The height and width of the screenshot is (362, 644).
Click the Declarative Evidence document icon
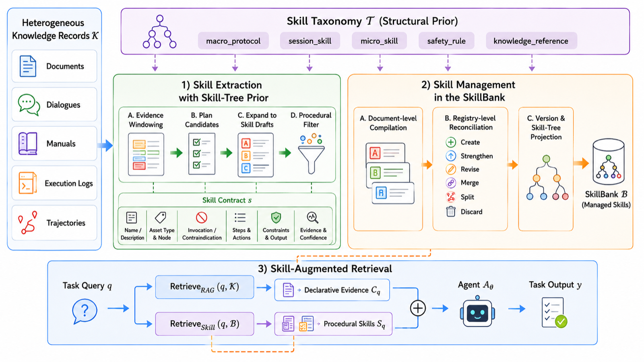pyautogui.click(x=288, y=290)
